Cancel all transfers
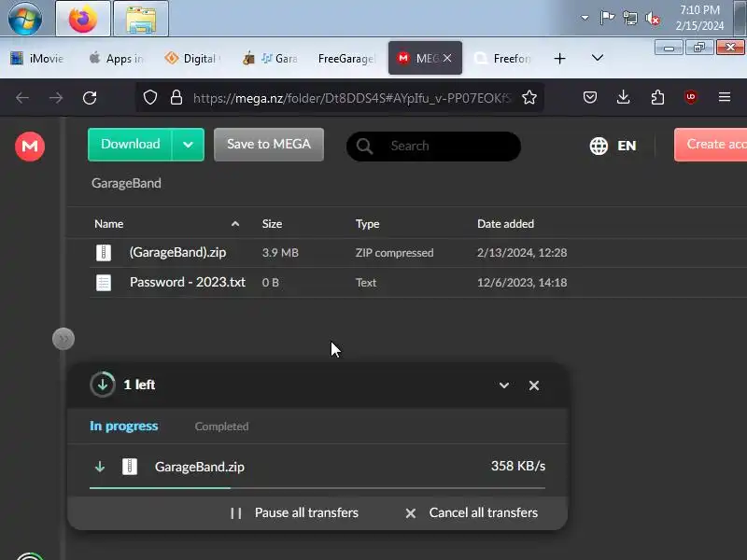747x560 pixels. pyautogui.click(x=472, y=512)
